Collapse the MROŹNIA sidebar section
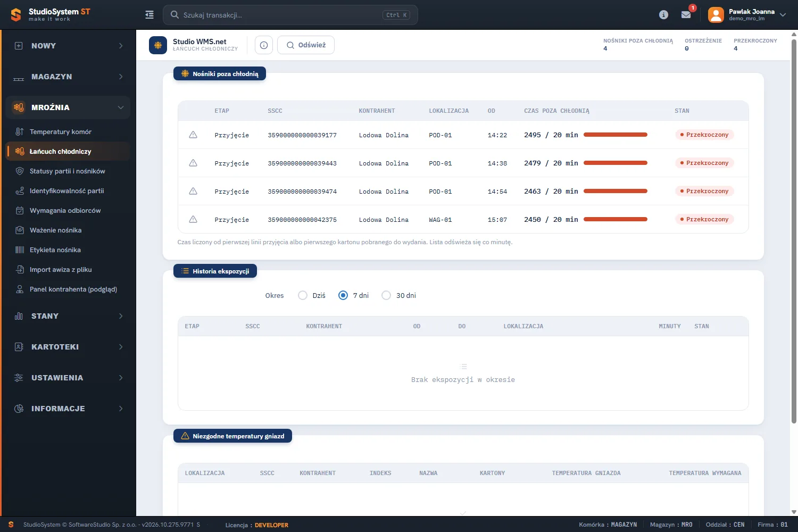Screen dimensions: 798x532 coord(68,107)
